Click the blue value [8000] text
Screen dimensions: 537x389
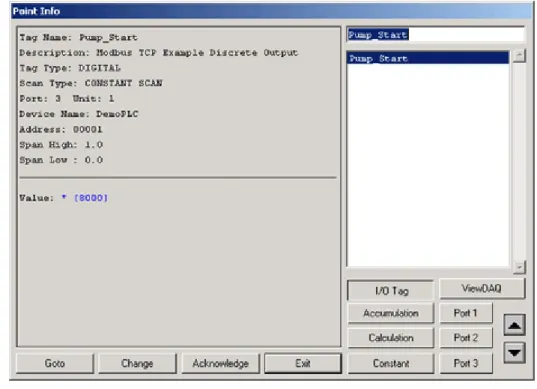(x=91, y=198)
